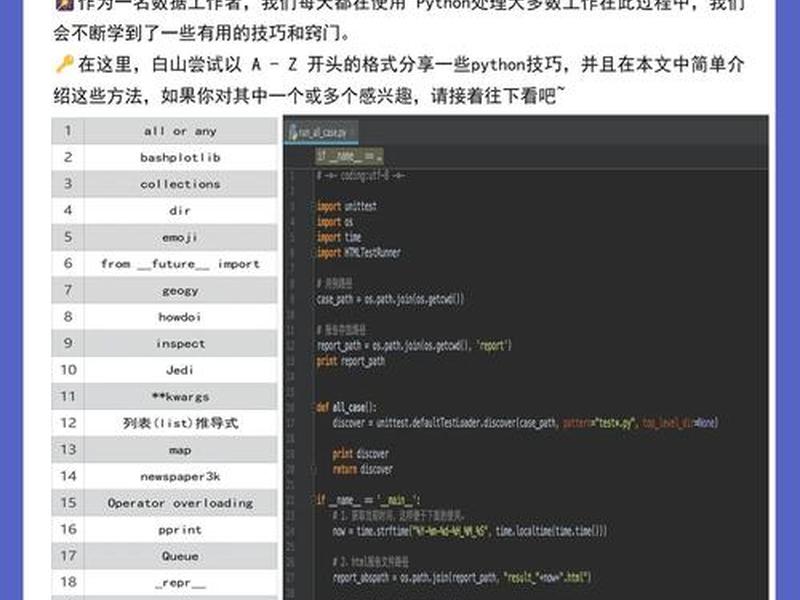This screenshot has height=600, width=800.
Task: Select the 'emoji' table cell
Action: (181, 237)
